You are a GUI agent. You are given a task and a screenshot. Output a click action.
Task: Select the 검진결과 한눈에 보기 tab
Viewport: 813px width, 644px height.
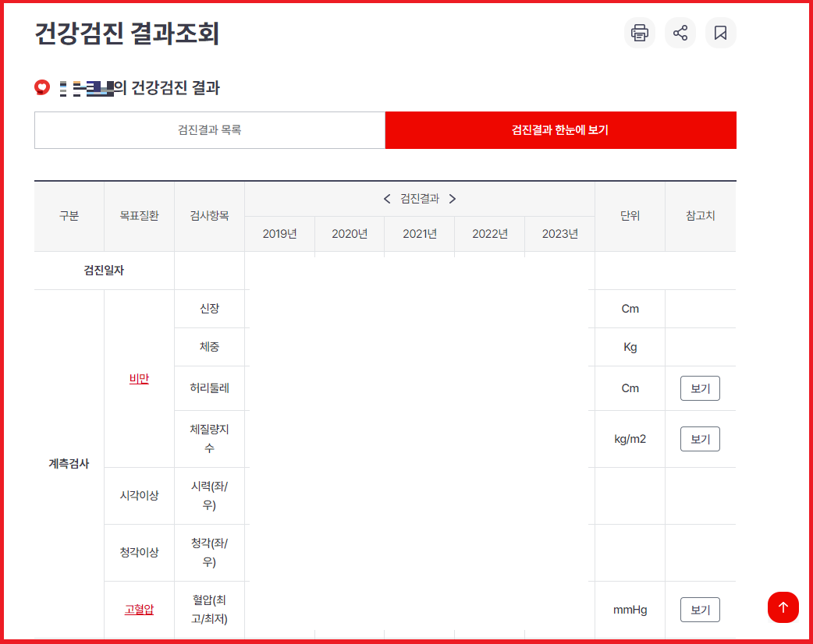tap(560, 130)
